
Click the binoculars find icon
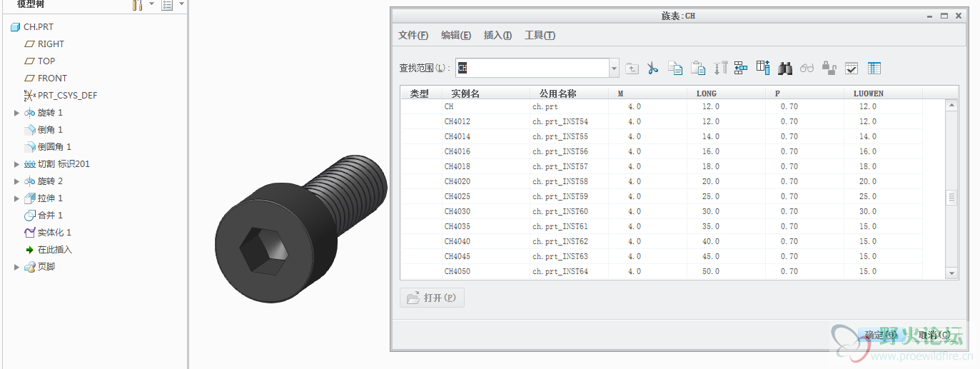[785, 68]
